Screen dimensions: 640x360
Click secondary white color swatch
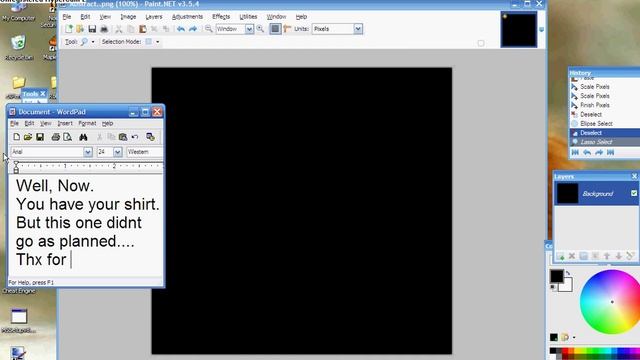pyautogui.click(x=567, y=286)
